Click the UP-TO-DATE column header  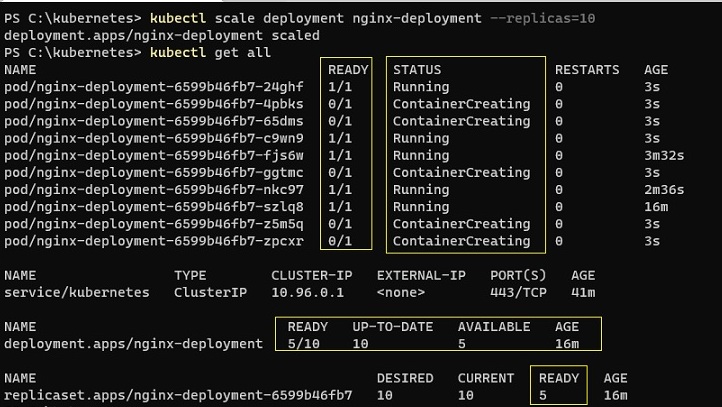391,327
